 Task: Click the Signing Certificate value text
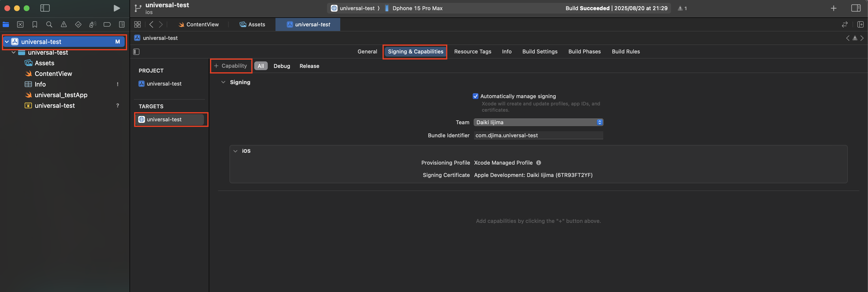pos(533,175)
